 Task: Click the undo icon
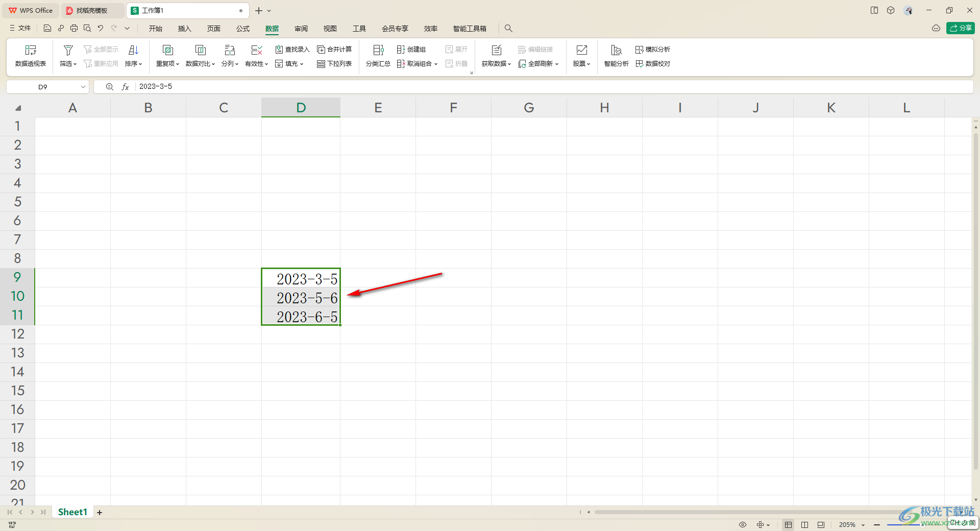(x=101, y=28)
